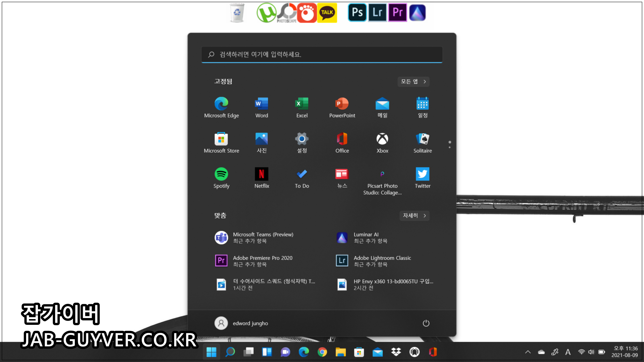The image size is (644, 362).
Task: Open Search from the taskbar
Action: (230, 352)
